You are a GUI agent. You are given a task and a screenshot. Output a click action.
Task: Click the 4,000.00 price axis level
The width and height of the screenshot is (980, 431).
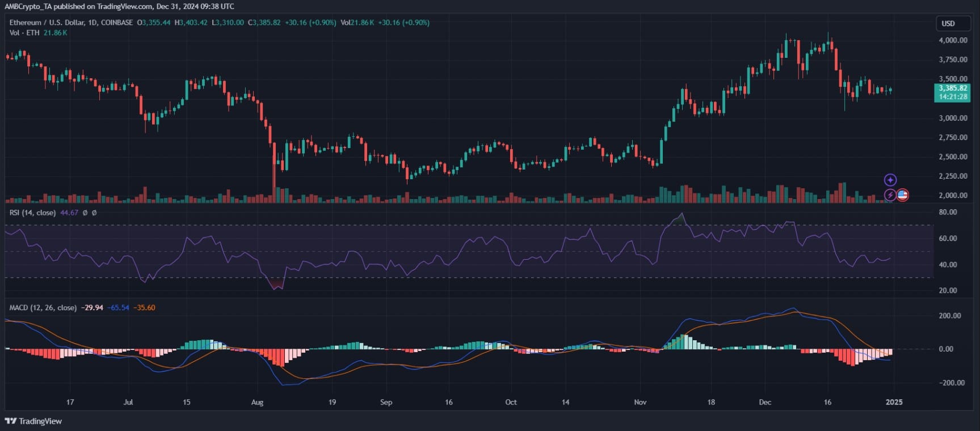953,40
